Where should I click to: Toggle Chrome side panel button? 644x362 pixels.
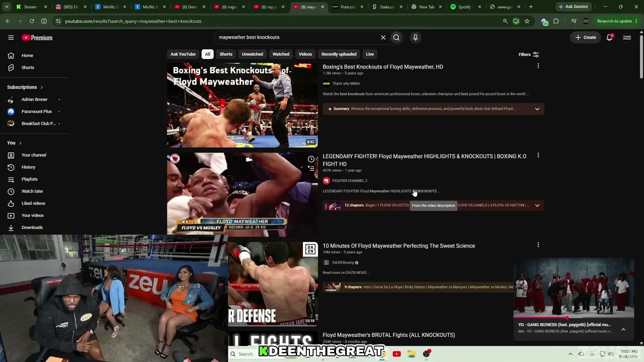coord(44,21)
